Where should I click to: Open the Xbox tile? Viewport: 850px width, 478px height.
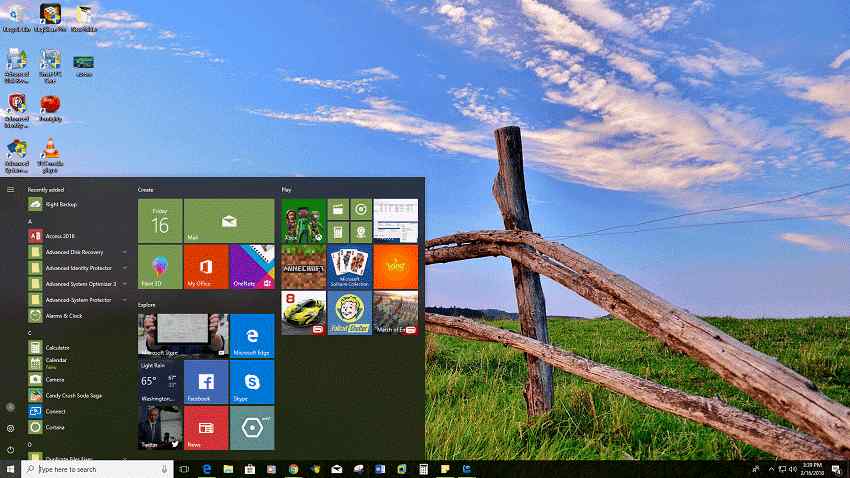[304, 221]
